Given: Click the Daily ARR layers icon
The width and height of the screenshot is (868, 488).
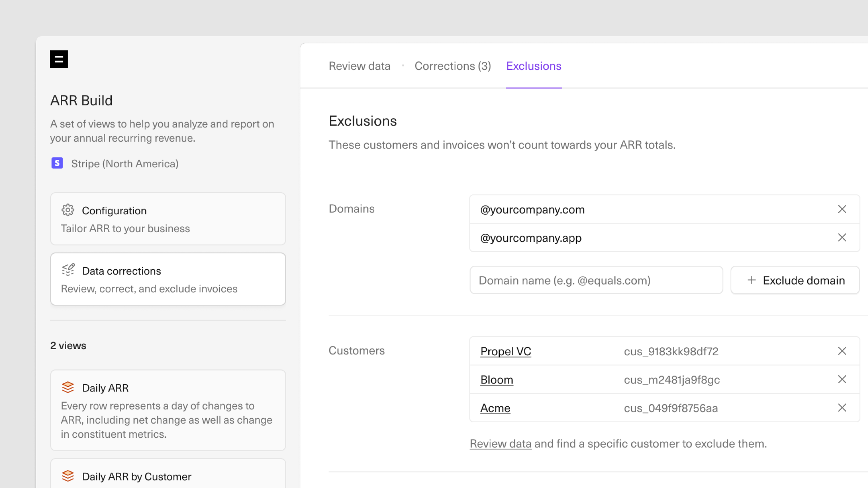Looking at the screenshot, I should (x=68, y=387).
